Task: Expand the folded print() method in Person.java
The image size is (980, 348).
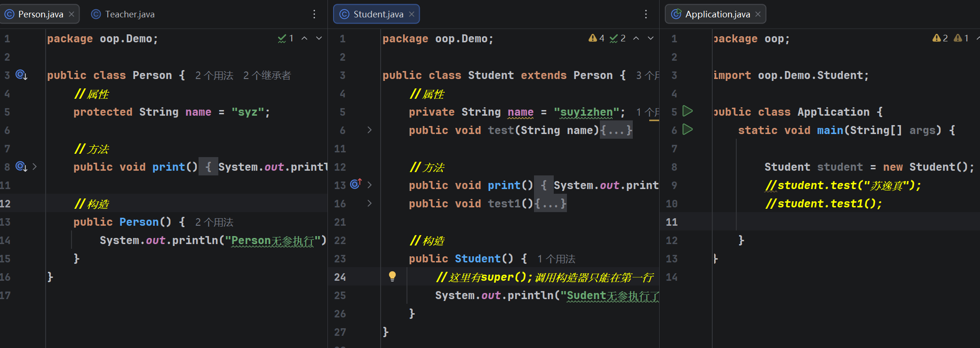Action: [x=35, y=166]
